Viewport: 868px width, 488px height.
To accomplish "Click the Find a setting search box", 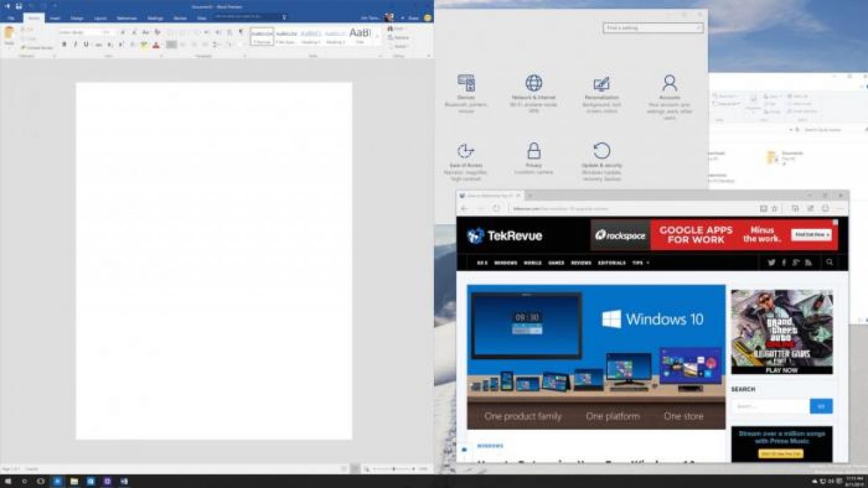I will pyautogui.click(x=651, y=28).
